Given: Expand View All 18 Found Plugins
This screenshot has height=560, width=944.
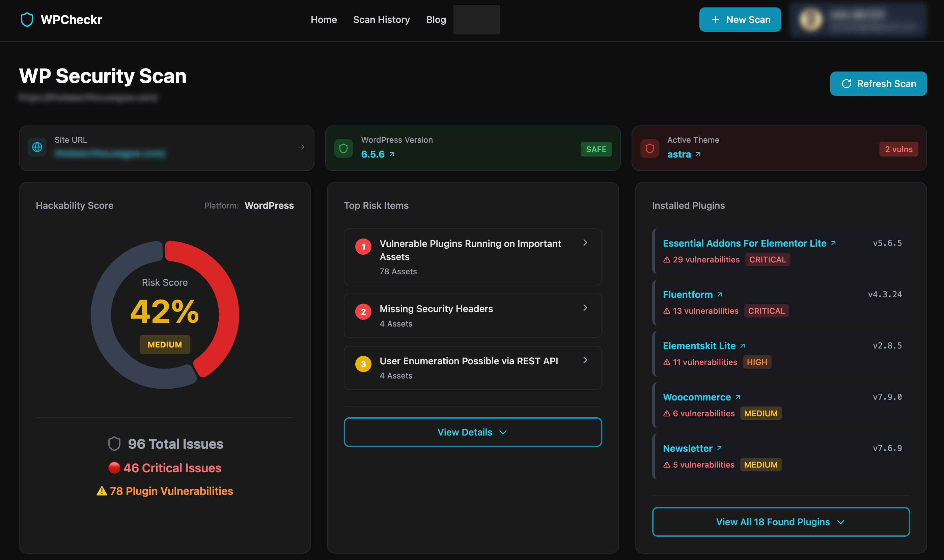Looking at the screenshot, I should click(781, 522).
